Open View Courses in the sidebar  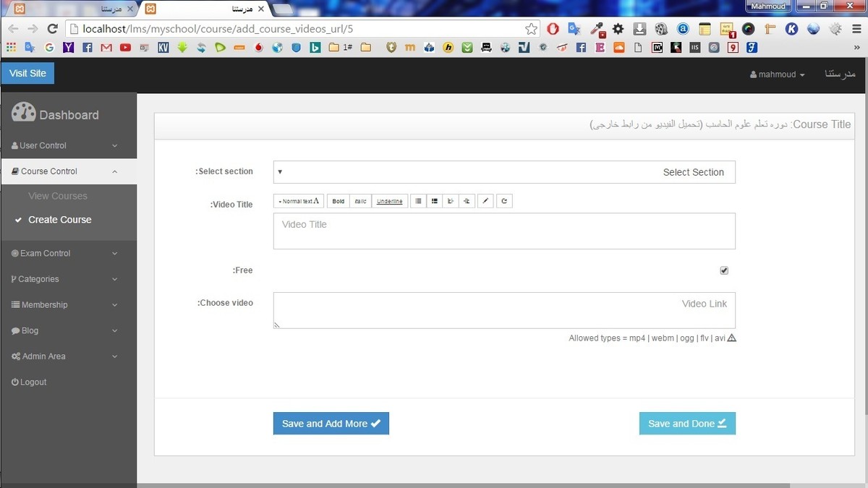click(58, 196)
